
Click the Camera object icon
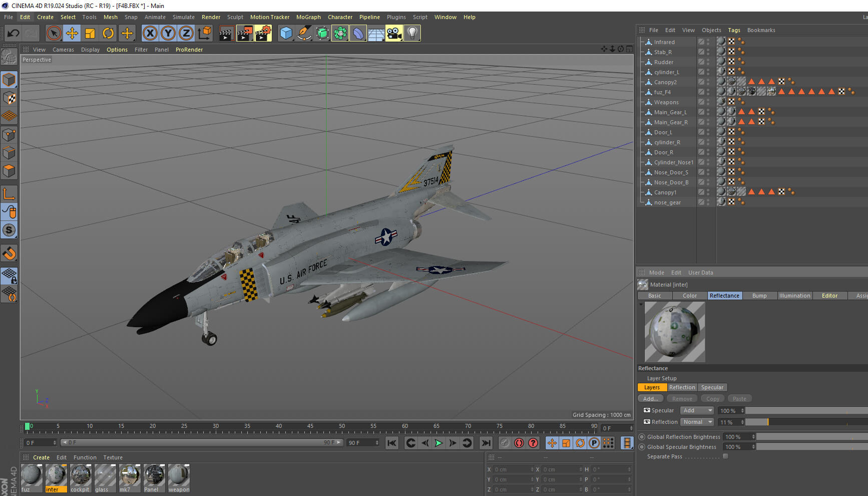(394, 34)
